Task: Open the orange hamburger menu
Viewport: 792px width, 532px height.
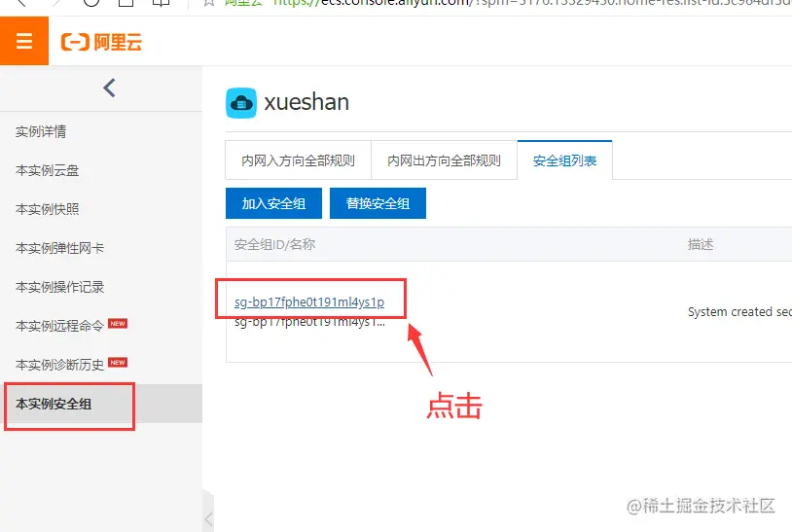Action: (24, 41)
